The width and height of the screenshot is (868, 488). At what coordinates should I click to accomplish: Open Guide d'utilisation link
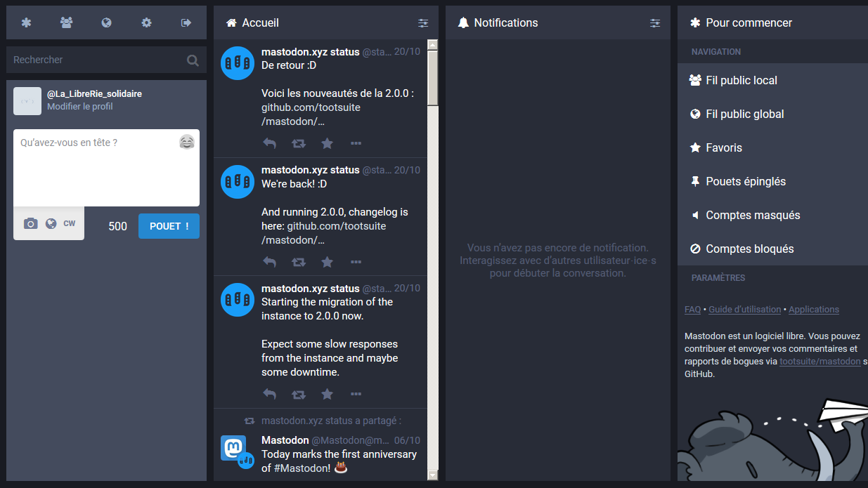[744, 310]
